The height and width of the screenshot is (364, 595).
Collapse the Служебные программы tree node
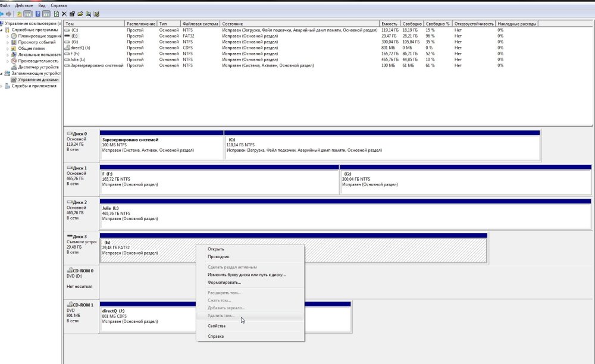click(2, 30)
